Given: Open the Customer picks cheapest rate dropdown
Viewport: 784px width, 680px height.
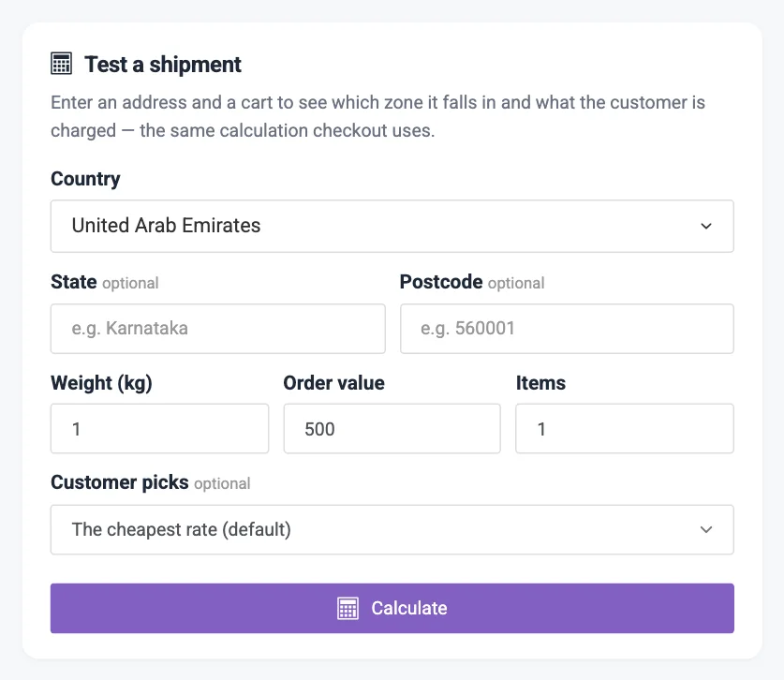Looking at the screenshot, I should [392, 529].
